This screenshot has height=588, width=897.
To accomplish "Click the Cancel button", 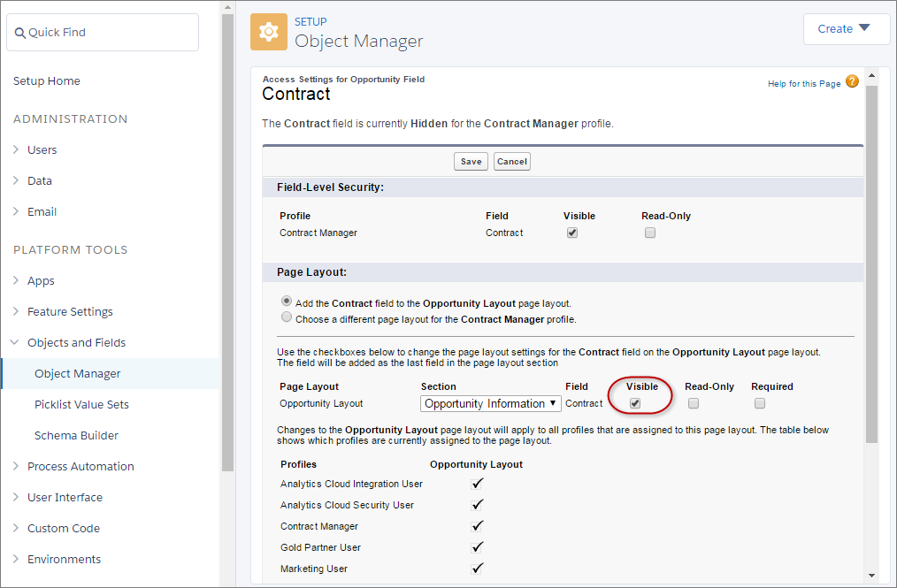I will pos(512,161).
